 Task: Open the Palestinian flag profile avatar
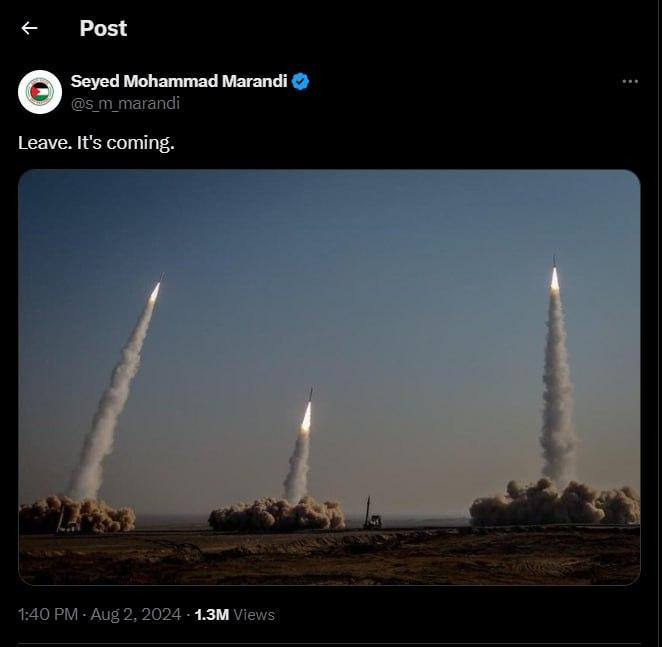(40, 92)
